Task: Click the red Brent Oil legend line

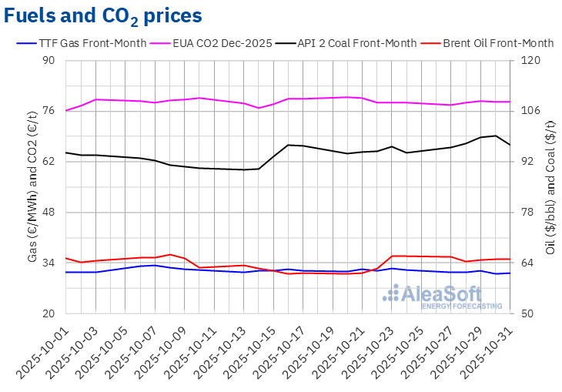Action: (430, 43)
